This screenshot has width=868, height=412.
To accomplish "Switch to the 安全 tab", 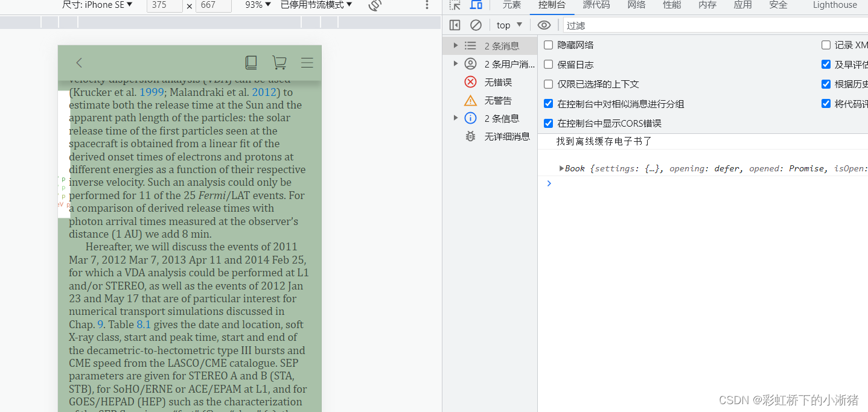I will coord(779,5).
